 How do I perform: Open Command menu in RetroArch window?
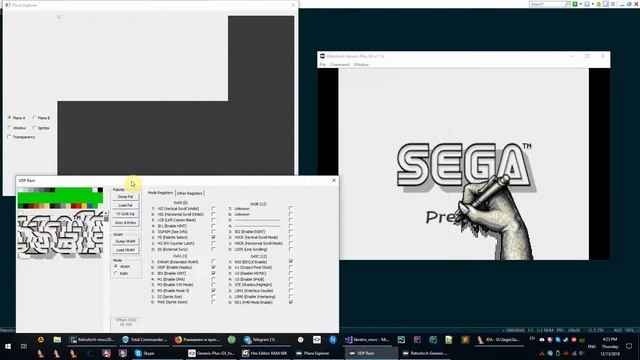pyautogui.click(x=340, y=64)
